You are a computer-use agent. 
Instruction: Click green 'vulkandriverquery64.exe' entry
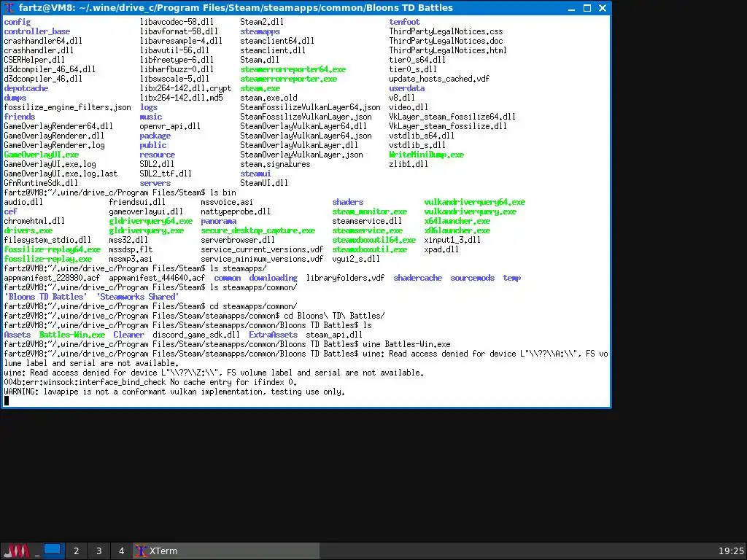(475, 203)
